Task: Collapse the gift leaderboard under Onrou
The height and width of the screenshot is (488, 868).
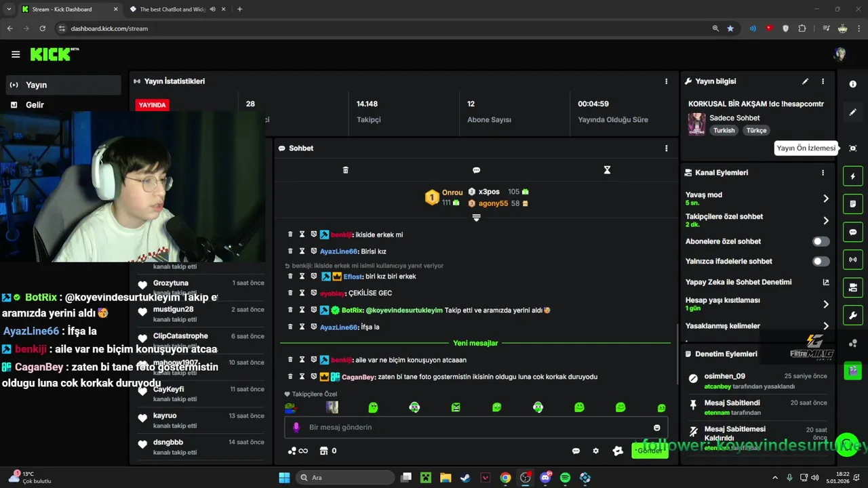Action: pyautogui.click(x=476, y=218)
